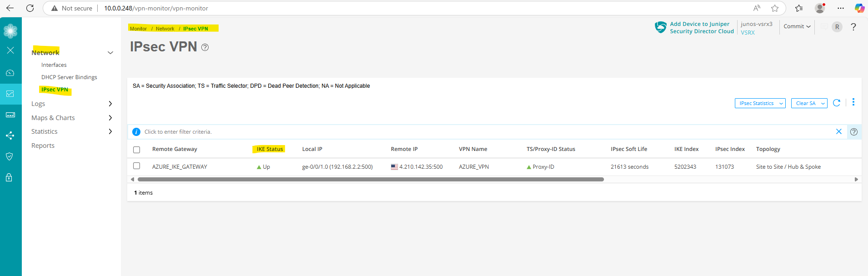Open Device Administration icon in sidebar
868x276 pixels.
(x=10, y=115)
